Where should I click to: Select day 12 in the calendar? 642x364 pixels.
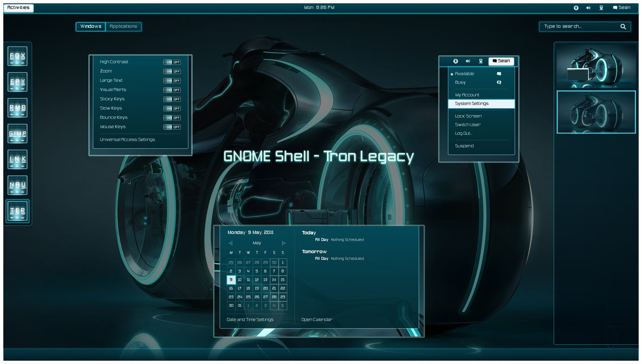pyautogui.click(x=257, y=280)
